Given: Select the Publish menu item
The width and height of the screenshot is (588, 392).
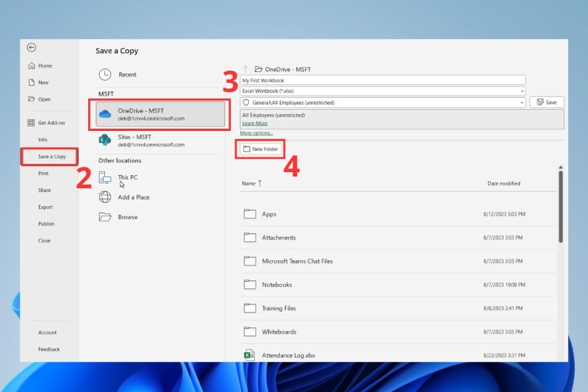Looking at the screenshot, I should tap(46, 224).
